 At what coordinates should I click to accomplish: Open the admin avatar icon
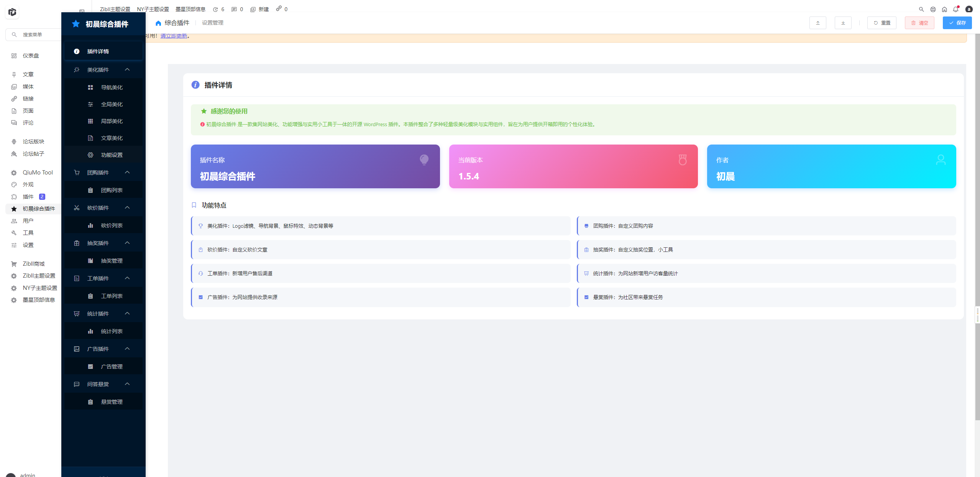click(x=969, y=9)
